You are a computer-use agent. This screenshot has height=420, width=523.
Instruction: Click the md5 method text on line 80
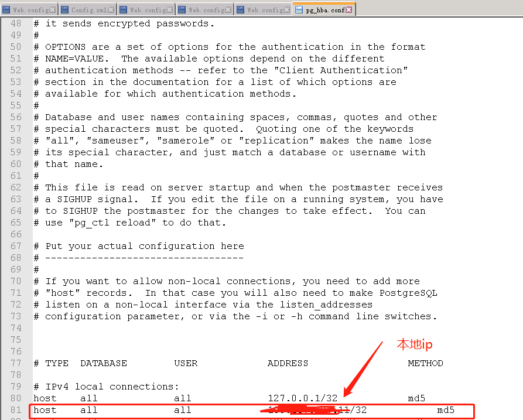(416, 398)
